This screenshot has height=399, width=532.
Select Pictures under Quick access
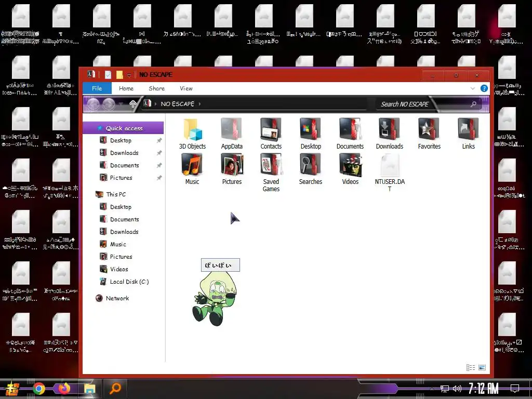121,178
